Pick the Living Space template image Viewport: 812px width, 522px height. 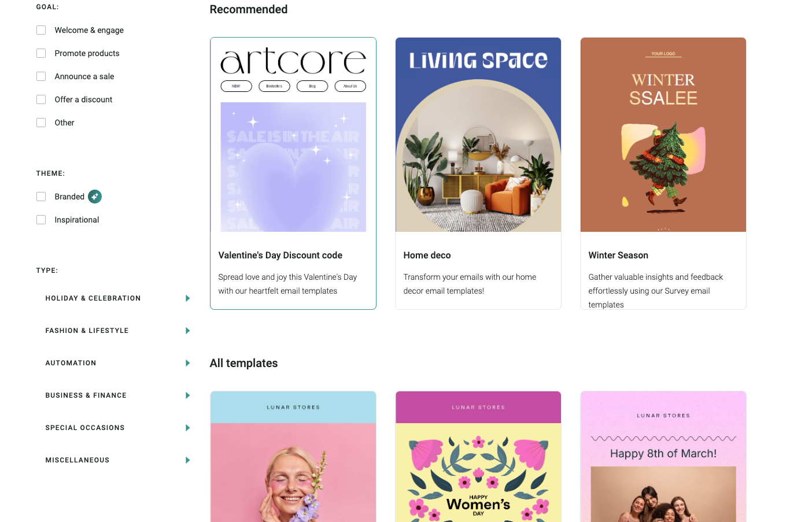coord(478,135)
